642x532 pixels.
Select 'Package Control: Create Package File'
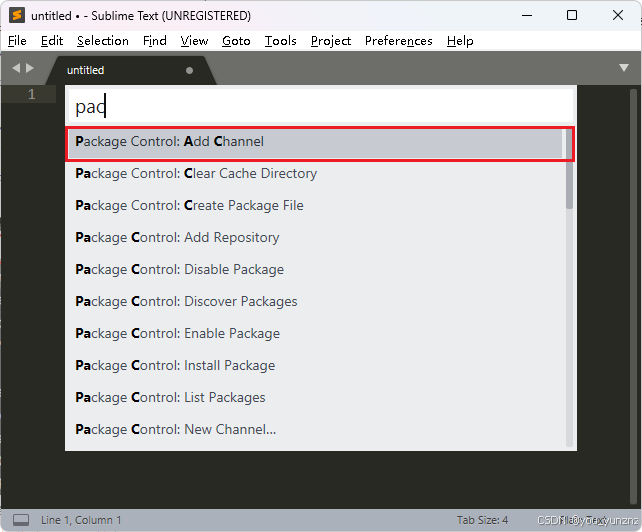[315, 206]
